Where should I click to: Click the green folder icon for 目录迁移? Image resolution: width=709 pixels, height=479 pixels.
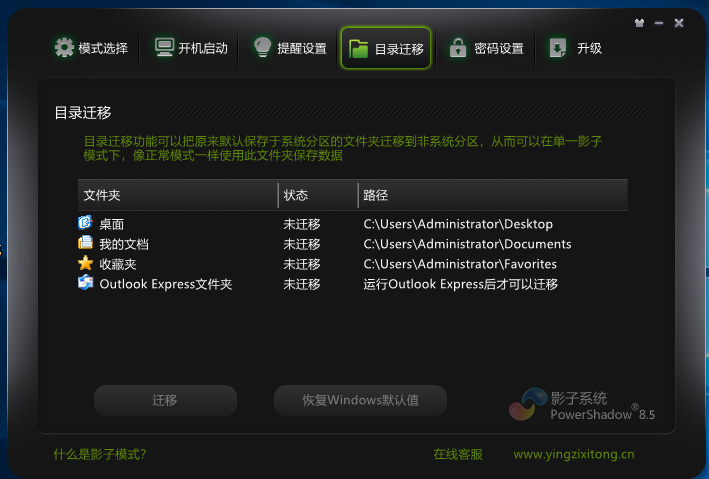(359, 48)
